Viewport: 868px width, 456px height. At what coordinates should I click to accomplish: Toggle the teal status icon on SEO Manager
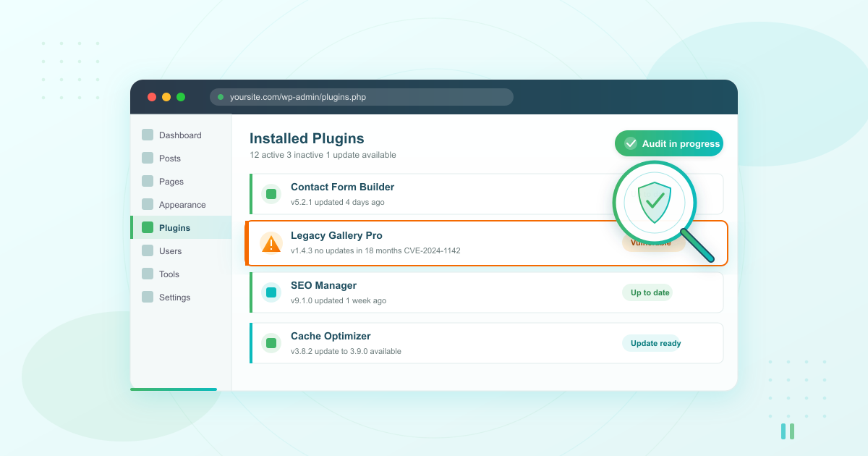tap(271, 292)
